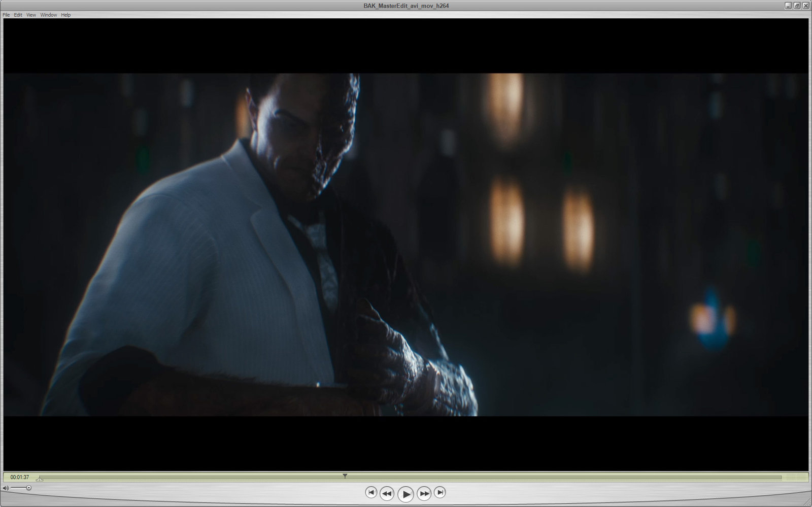Click the fast-forward button
The width and height of the screenshot is (812, 507).
tap(424, 493)
